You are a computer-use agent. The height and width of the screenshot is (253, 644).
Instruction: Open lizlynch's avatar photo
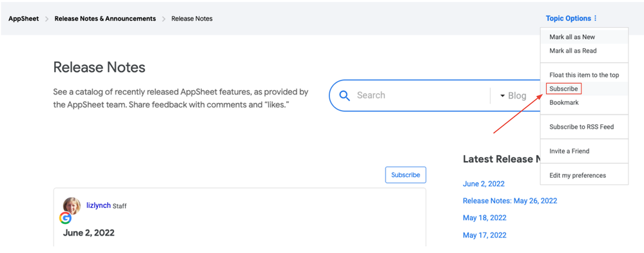[x=72, y=206]
